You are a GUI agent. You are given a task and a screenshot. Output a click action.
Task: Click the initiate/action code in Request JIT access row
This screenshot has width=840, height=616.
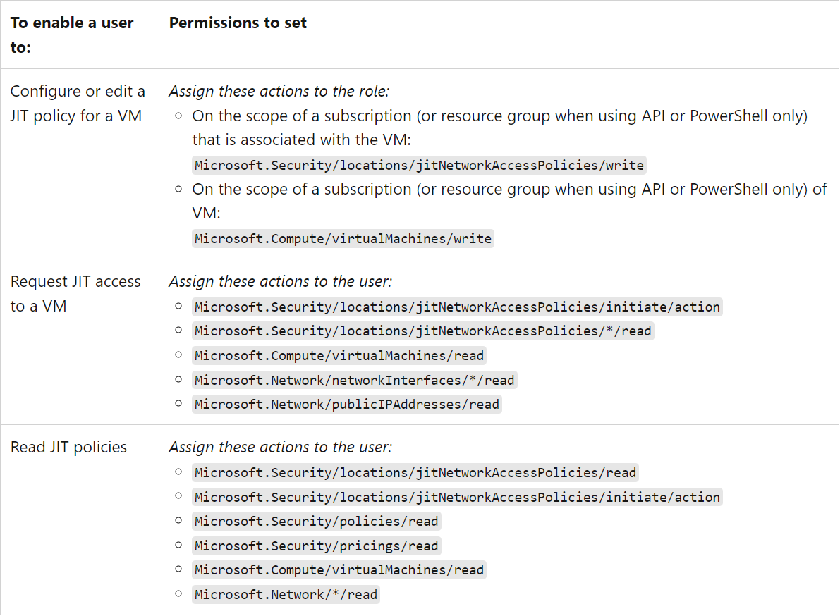(457, 307)
